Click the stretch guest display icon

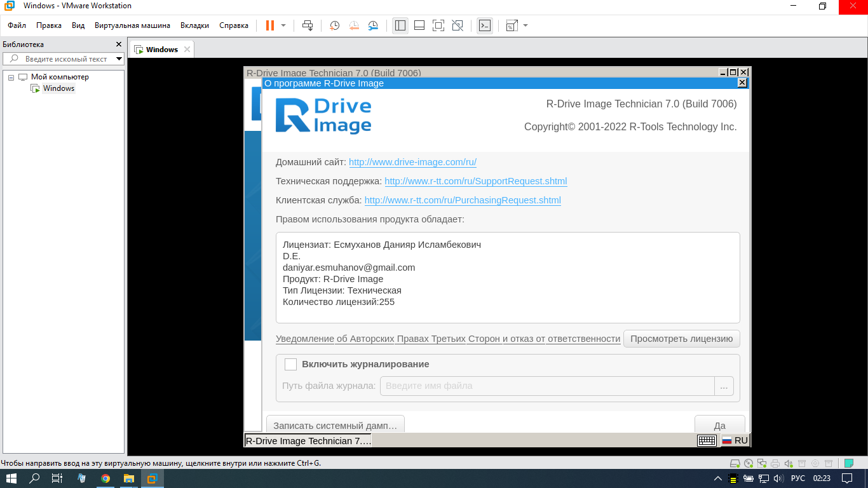(512, 25)
